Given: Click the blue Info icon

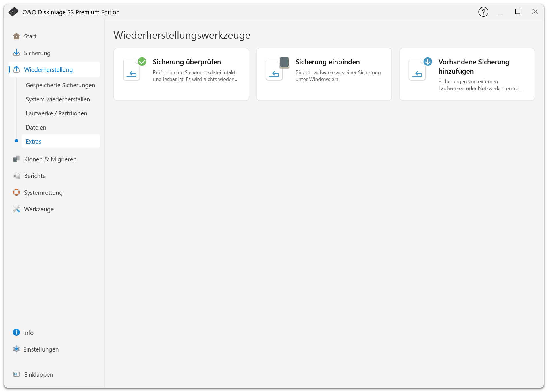Looking at the screenshot, I should [16, 333].
